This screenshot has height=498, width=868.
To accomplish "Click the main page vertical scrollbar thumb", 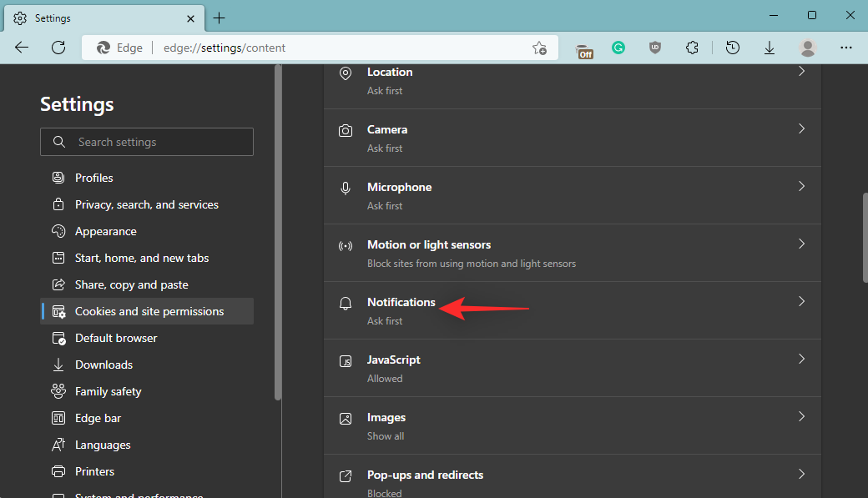I will [x=863, y=238].
